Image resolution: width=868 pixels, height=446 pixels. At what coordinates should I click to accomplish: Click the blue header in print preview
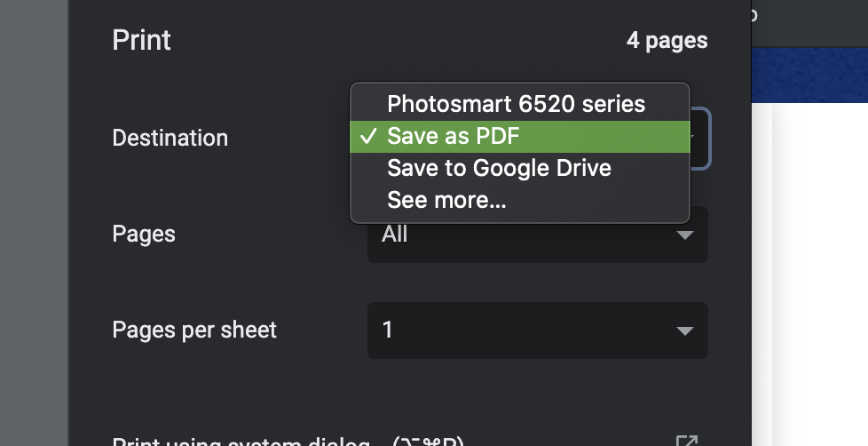point(809,75)
